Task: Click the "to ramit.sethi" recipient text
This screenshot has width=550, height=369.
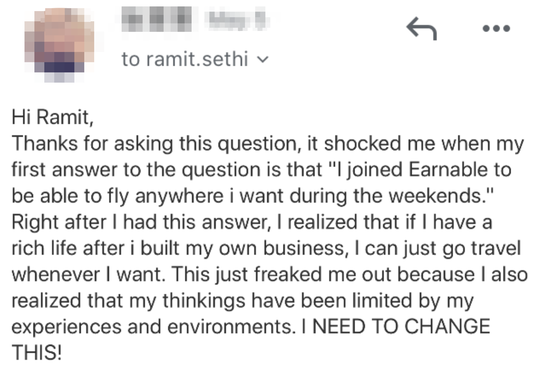Action: (185, 59)
